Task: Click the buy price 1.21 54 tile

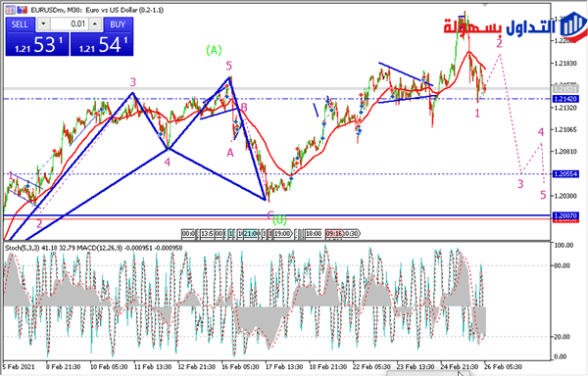Action: click(x=102, y=44)
